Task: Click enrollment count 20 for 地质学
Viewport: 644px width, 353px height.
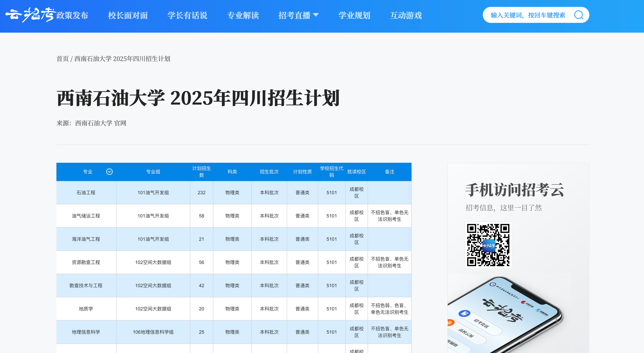Action: (x=201, y=309)
